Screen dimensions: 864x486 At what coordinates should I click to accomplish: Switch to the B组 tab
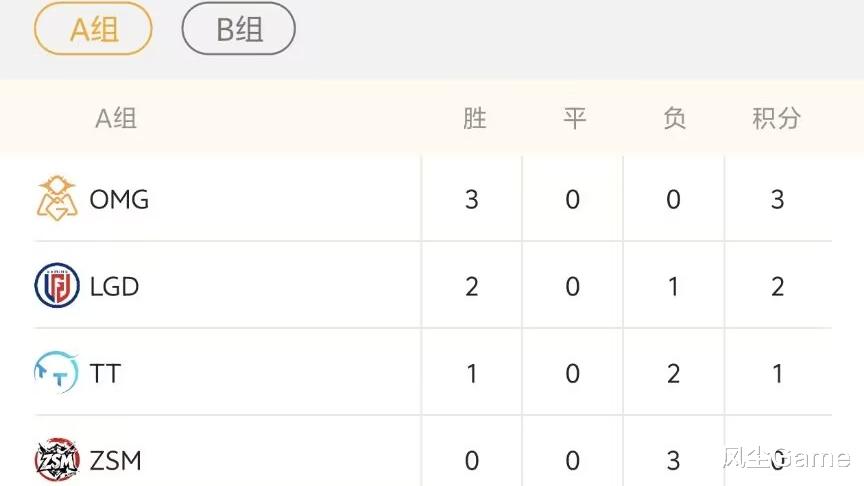(239, 29)
